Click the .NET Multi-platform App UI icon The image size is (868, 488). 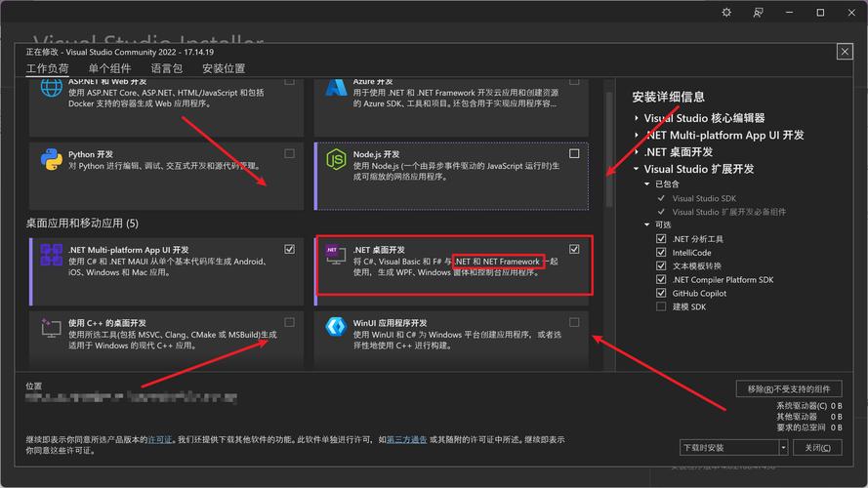tap(52, 255)
